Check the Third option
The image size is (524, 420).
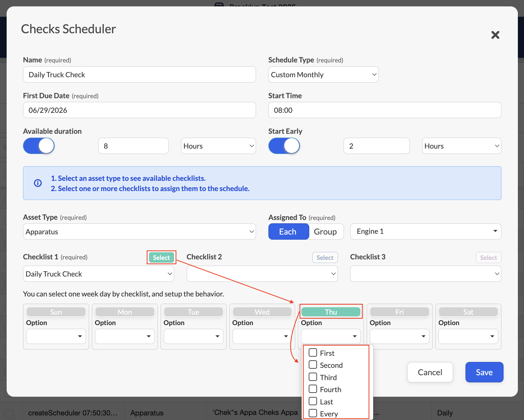pyautogui.click(x=313, y=377)
